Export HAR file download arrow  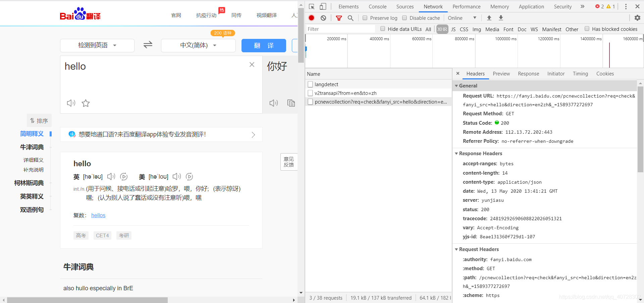pos(501,18)
